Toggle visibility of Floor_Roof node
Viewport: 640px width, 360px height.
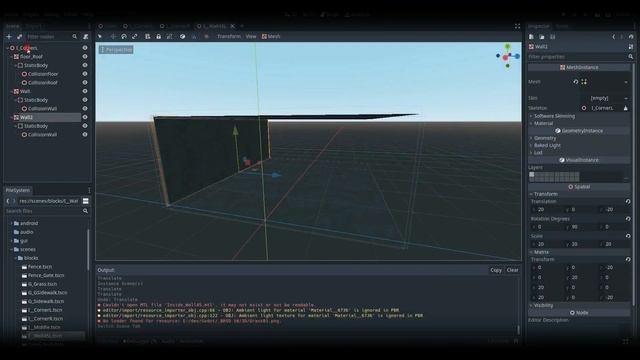pos(85,56)
